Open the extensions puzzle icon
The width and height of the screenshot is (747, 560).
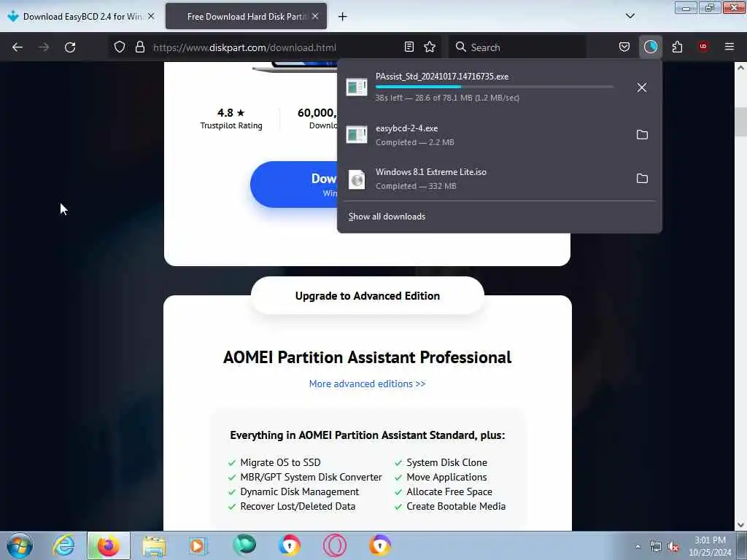tap(677, 47)
